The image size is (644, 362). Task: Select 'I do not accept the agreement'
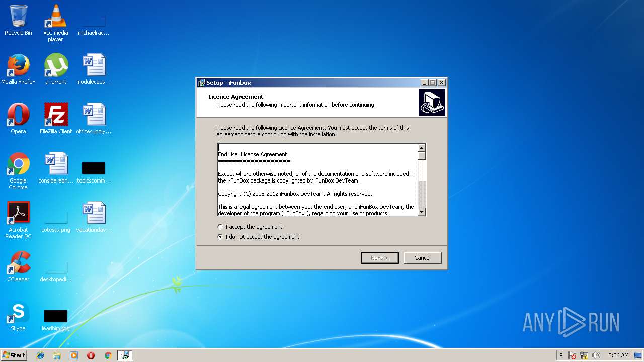[259, 237]
